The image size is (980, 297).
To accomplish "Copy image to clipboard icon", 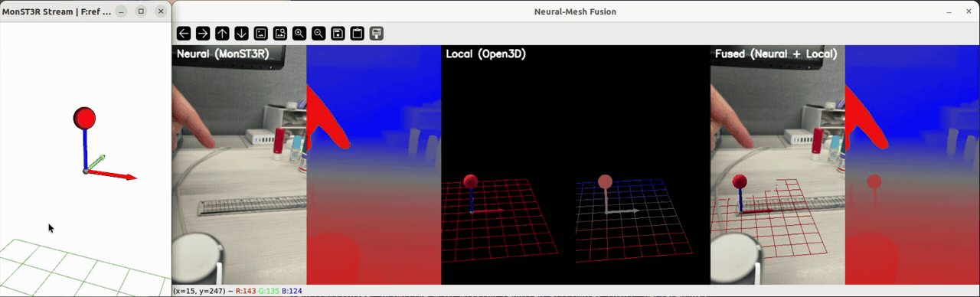I will (357, 33).
